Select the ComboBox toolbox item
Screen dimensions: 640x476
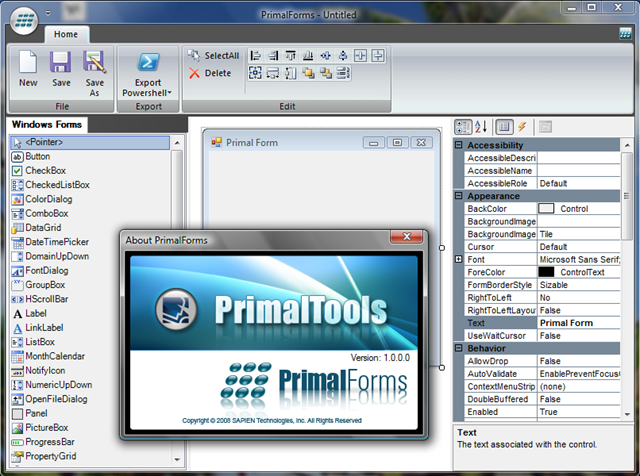[47, 213]
